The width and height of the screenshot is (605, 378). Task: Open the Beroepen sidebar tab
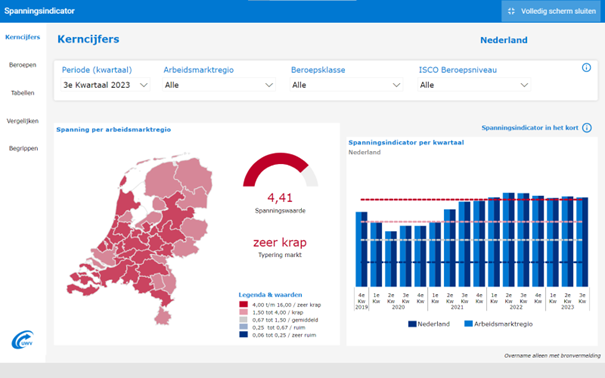pos(22,65)
